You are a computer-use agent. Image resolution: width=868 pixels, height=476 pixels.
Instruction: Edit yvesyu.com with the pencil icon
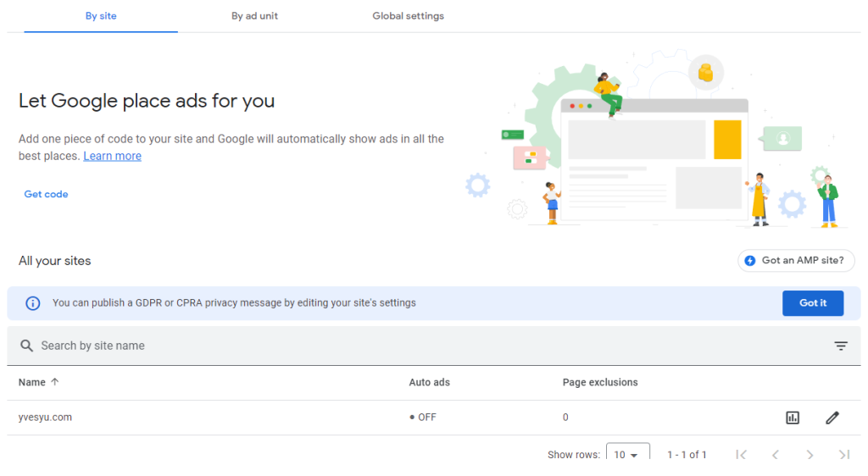tap(832, 418)
